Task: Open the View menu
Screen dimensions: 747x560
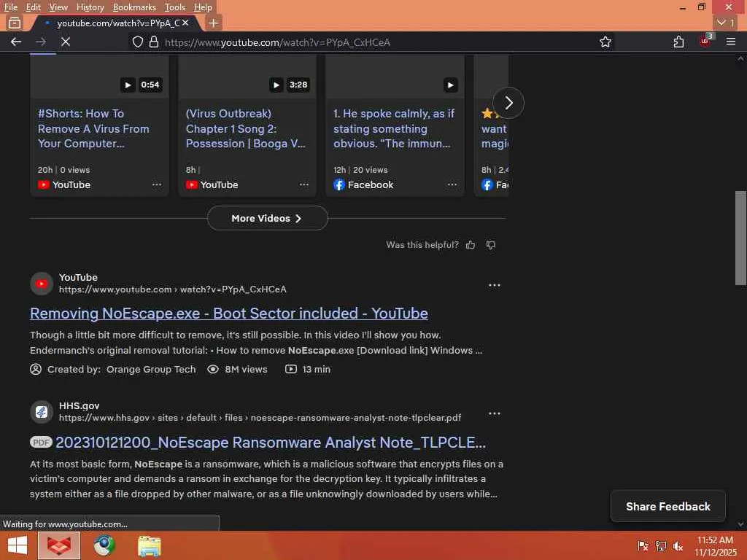Action: click(58, 7)
